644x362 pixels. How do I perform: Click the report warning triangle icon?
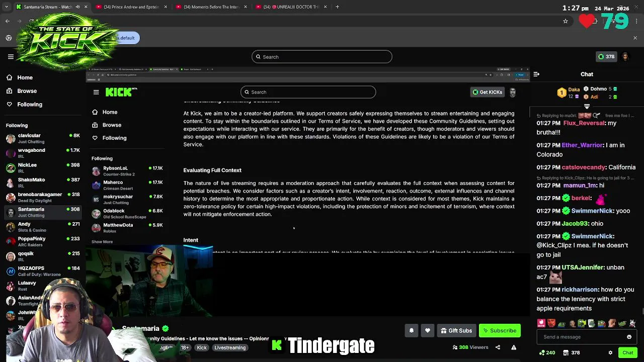tap(514, 347)
